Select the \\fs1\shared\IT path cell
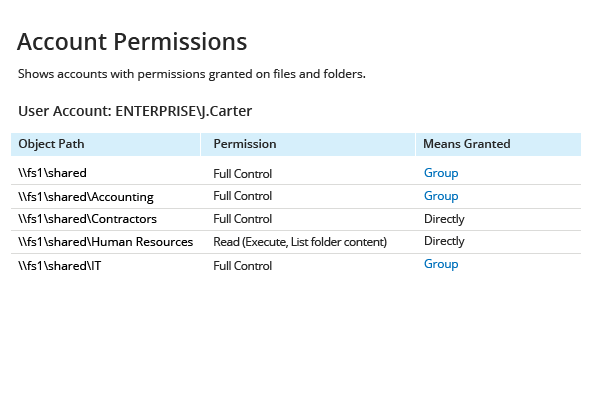Screen dimensions: 590x395 pos(59,266)
